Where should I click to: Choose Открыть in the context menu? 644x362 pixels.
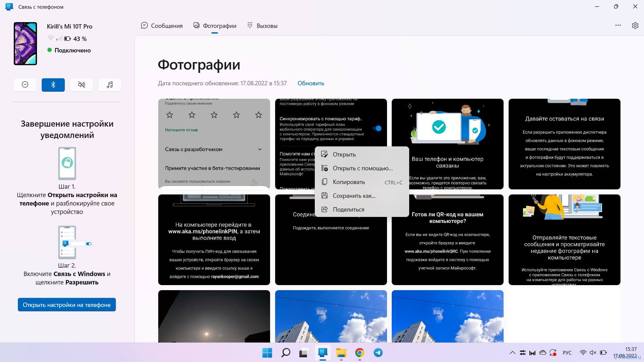click(362, 154)
